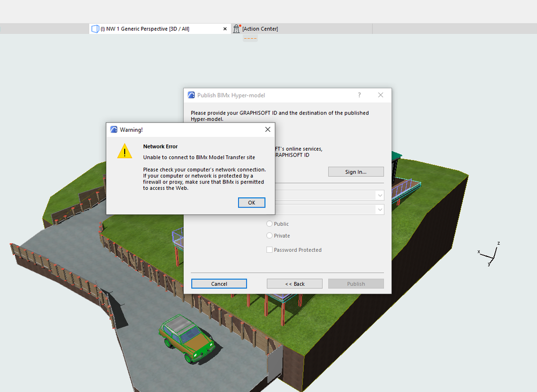This screenshot has height=392, width=537.
Task: Select the Public radio option
Action: tap(269, 224)
